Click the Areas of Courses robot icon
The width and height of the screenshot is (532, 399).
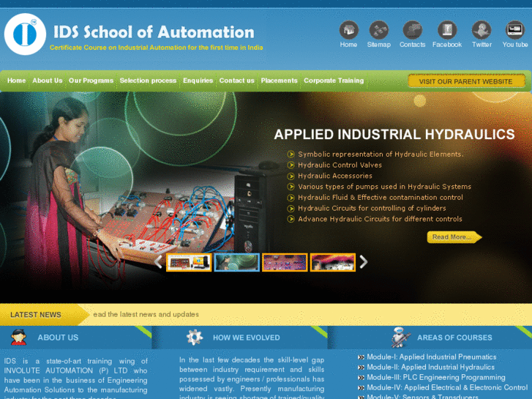[x=400, y=338]
